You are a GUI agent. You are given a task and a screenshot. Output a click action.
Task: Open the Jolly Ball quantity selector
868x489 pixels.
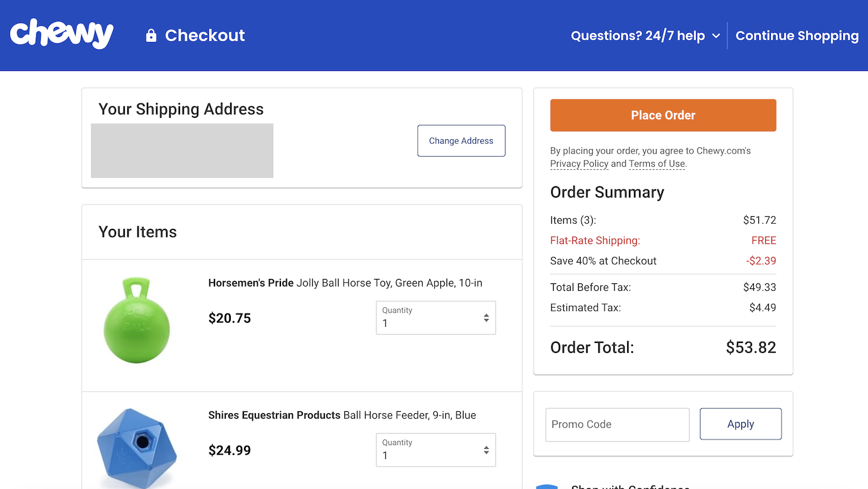tap(435, 318)
